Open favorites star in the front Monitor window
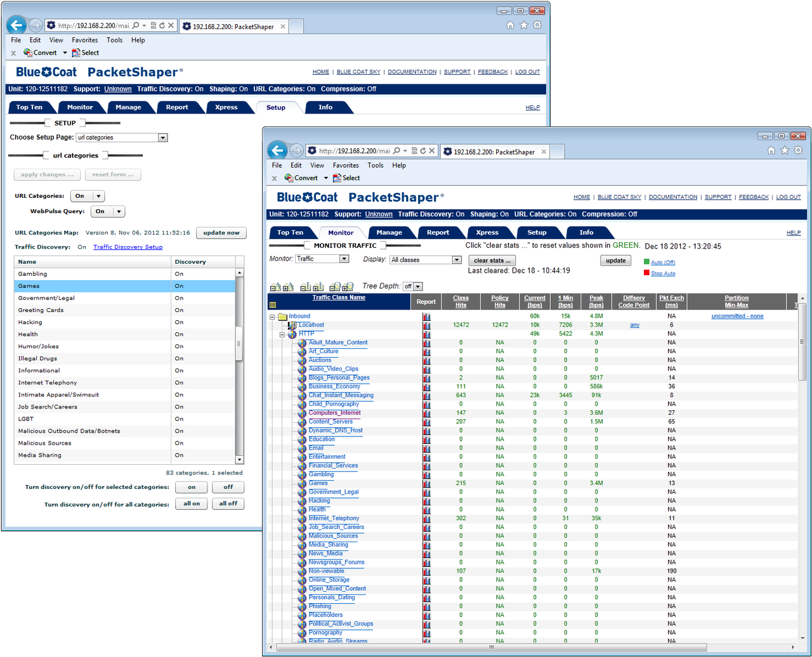This screenshot has height=657, width=812. tap(785, 150)
